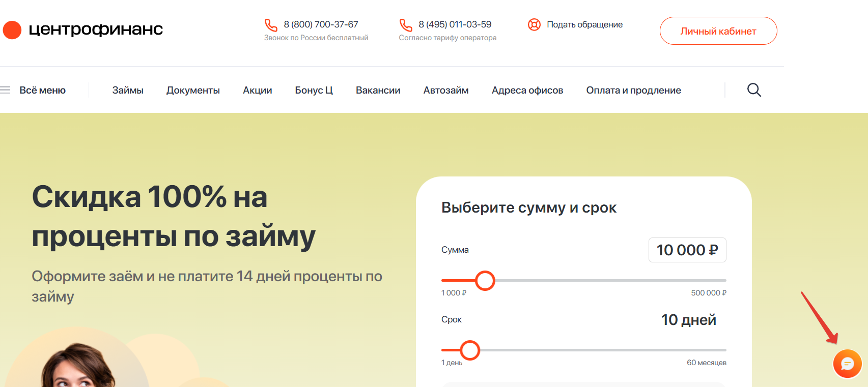Click the text Согласно тарифу оператора
This screenshot has height=387, width=868.
(447, 38)
